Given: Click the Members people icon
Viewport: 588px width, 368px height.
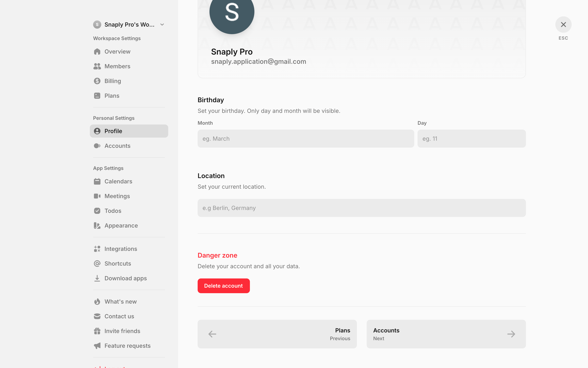Looking at the screenshot, I should (x=97, y=66).
